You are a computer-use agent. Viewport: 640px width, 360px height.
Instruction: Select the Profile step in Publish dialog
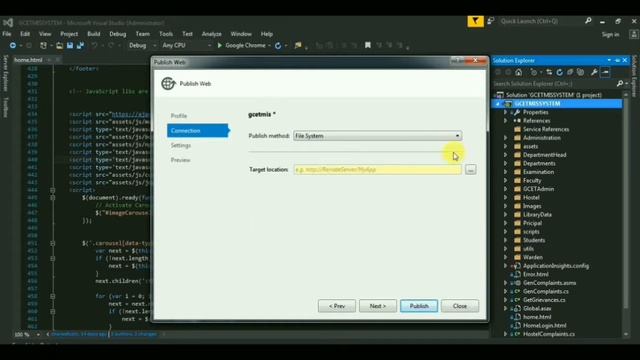(179, 116)
